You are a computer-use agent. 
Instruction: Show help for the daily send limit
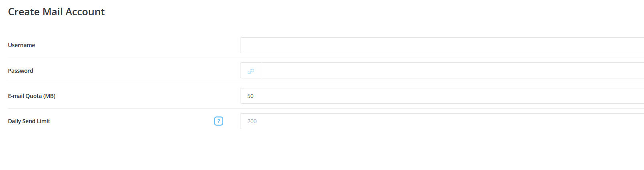point(218,121)
